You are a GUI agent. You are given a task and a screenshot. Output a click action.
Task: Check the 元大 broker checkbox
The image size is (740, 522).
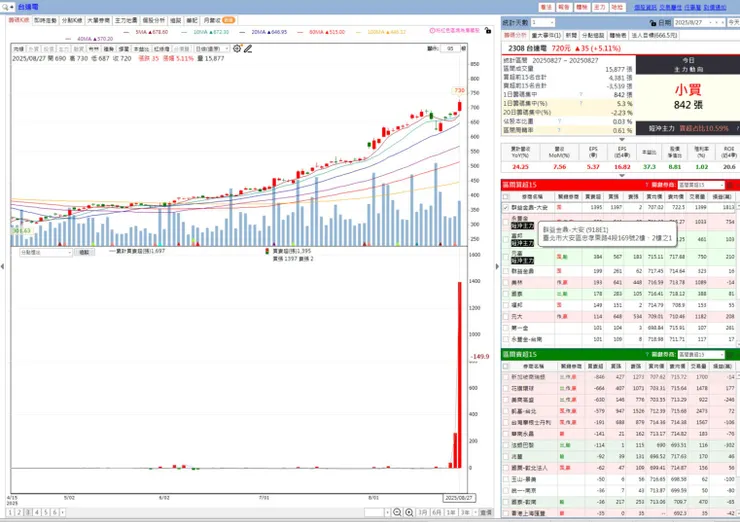[506, 316]
